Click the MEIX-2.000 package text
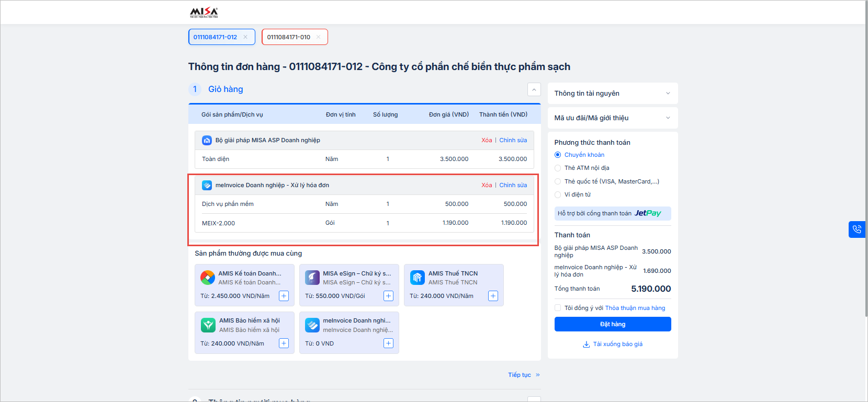Screen dimensions: 868x402 218,223
